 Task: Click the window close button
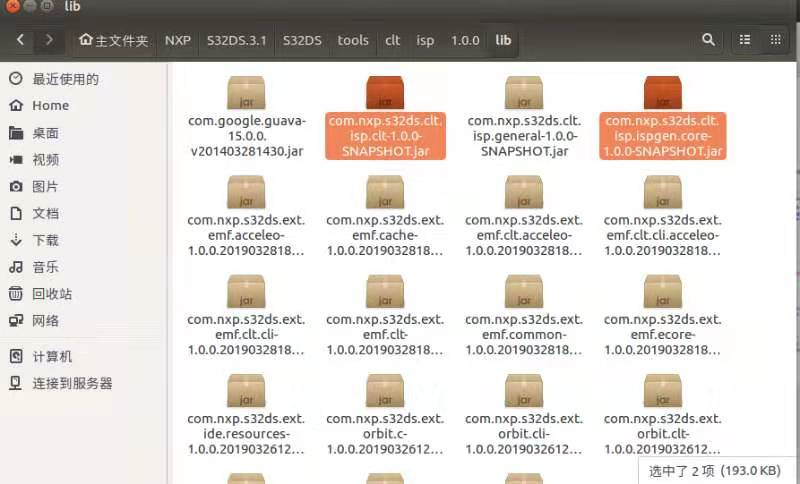pos(13,6)
